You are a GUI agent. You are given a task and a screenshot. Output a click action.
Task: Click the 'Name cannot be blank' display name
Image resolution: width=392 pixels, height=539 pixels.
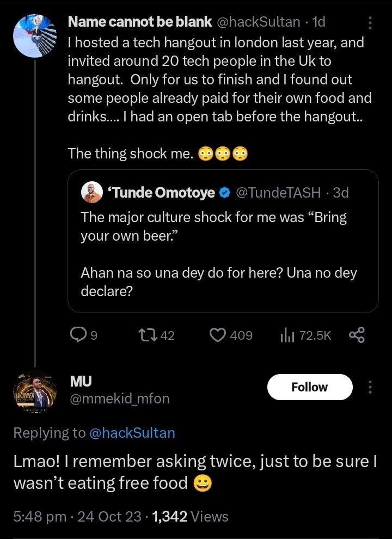(140, 22)
